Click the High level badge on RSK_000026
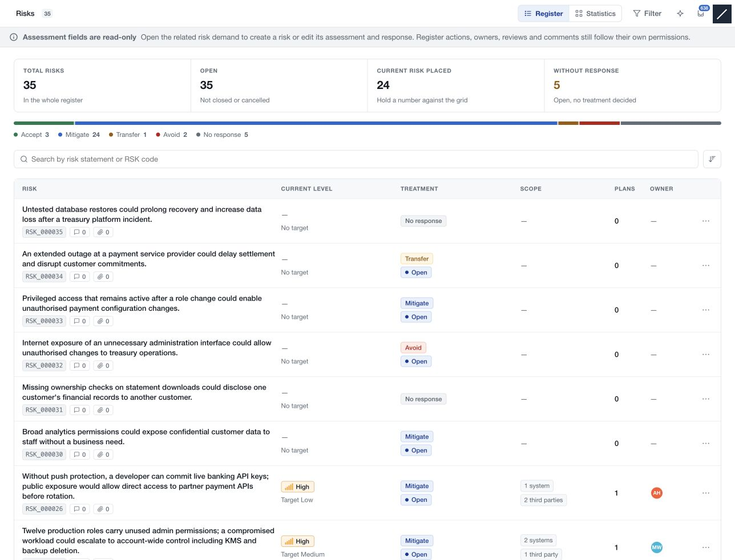This screenshot has width=735, height=560. coord(298,487)
